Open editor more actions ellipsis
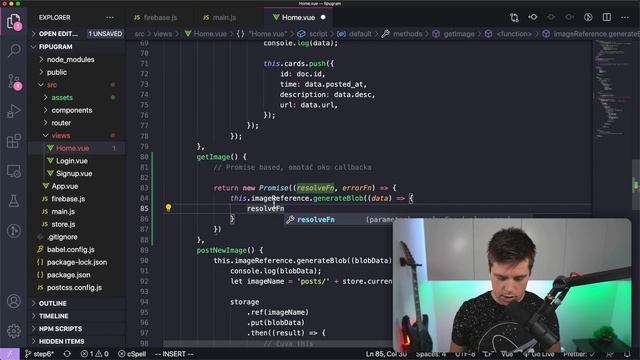This screenshot has width=640, height=360. (625, 17)
